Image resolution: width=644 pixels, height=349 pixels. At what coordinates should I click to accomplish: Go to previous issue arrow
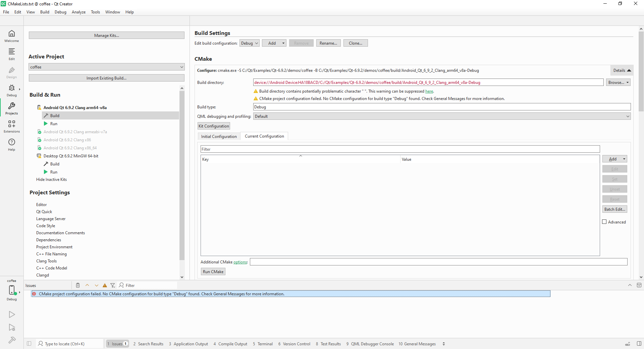[87, 285]
